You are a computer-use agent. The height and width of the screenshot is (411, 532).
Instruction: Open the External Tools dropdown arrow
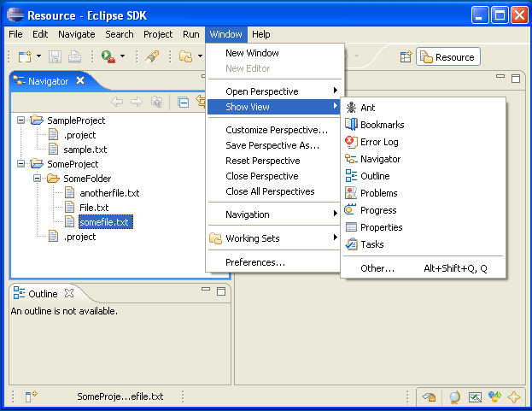[122, 56]
